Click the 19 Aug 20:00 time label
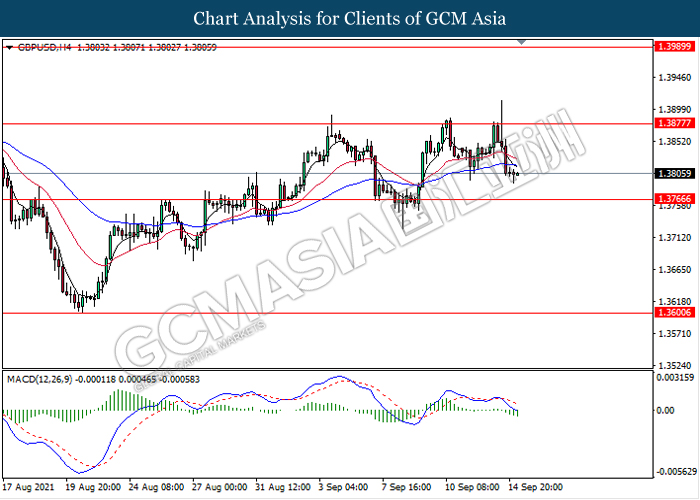The image size is (700, 500). (x=93, y=487)
